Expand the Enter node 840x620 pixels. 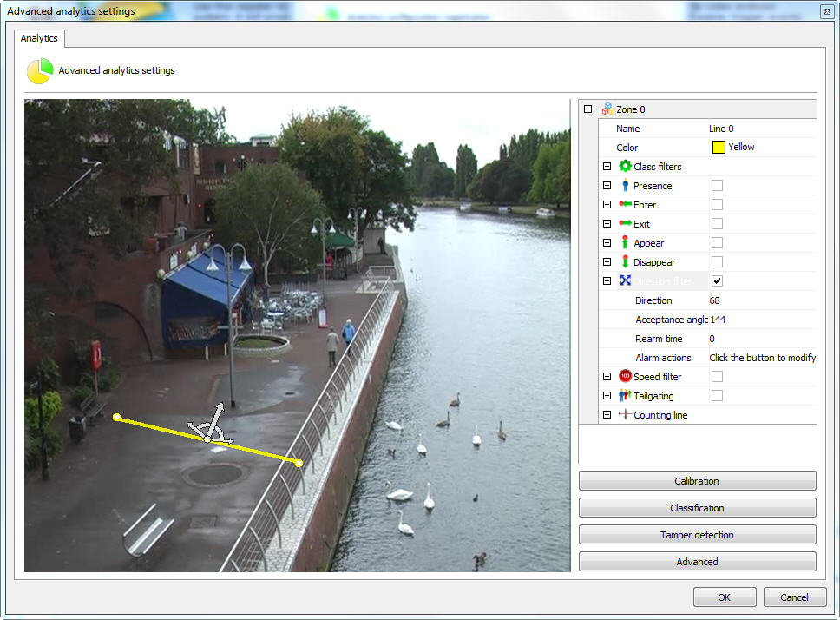[607, 204]
